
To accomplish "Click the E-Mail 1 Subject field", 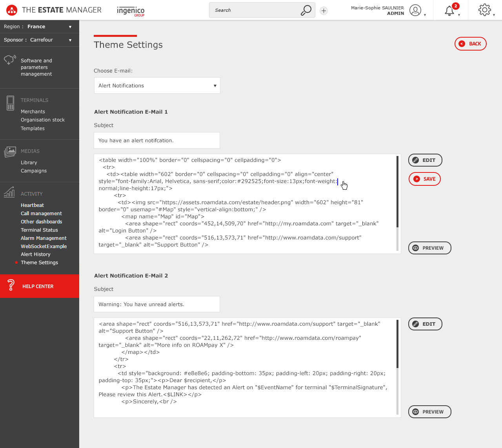I will click(157, 140).
